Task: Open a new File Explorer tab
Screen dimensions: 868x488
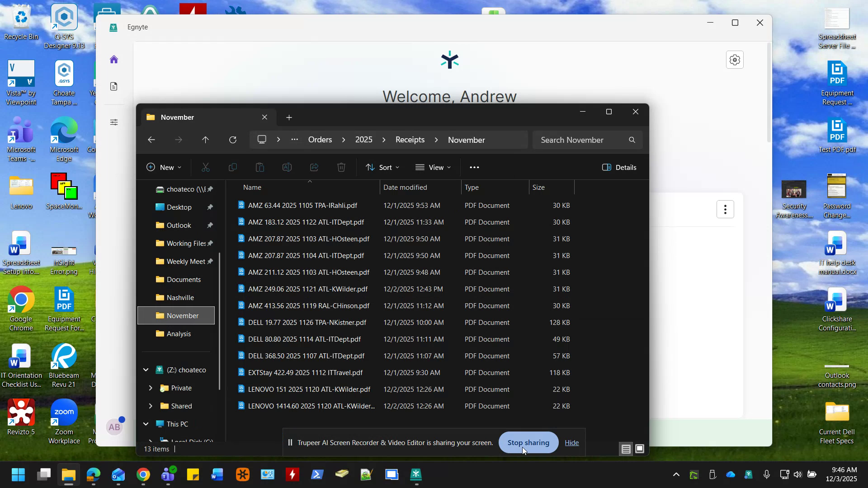Action: click(x=289, y=117)
